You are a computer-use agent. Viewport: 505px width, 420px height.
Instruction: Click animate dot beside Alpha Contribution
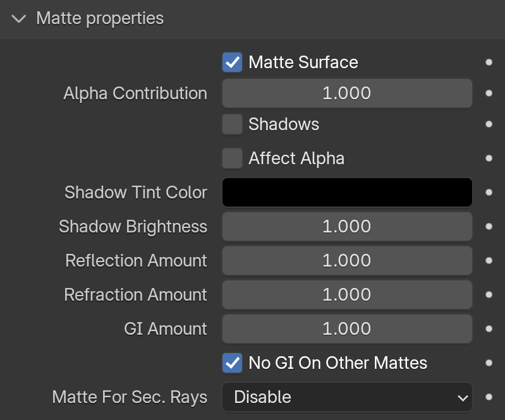[x=489, y=93]
